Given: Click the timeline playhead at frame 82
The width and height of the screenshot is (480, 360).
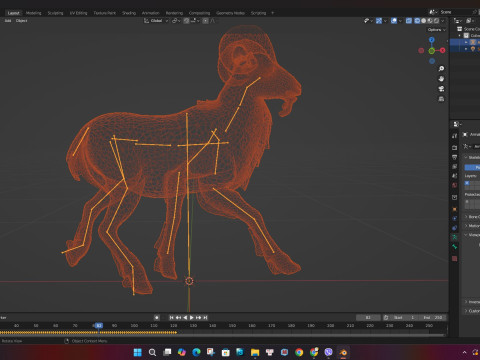Looking at the screenshot, I should 99,325.
